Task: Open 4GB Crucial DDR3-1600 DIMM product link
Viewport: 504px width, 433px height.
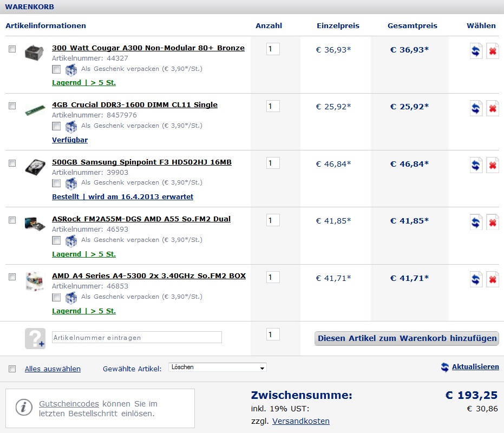Action: pos(135,105)
